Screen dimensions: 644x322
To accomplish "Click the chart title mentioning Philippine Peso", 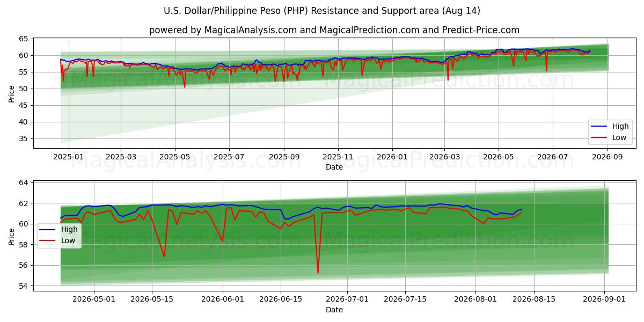I will pyautogui.click(x=322, y=11).
